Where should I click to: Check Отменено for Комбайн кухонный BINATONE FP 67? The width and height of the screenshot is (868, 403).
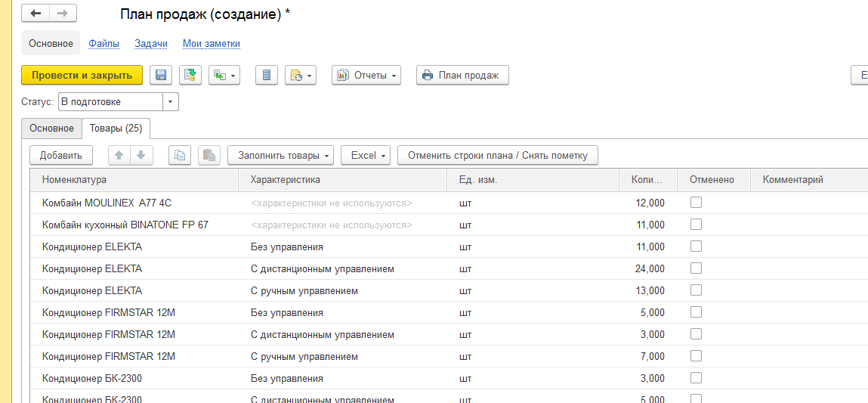pyautogui.click(x=696, y=224)
